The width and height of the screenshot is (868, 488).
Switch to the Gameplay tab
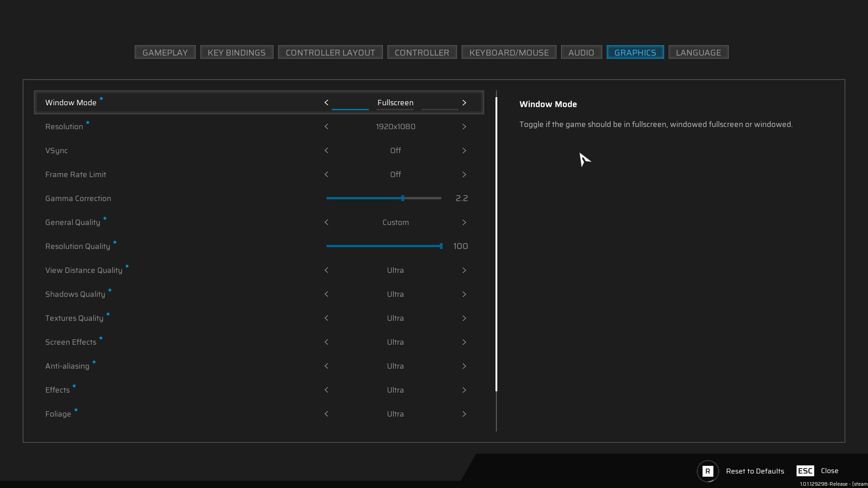click(165, 52)
